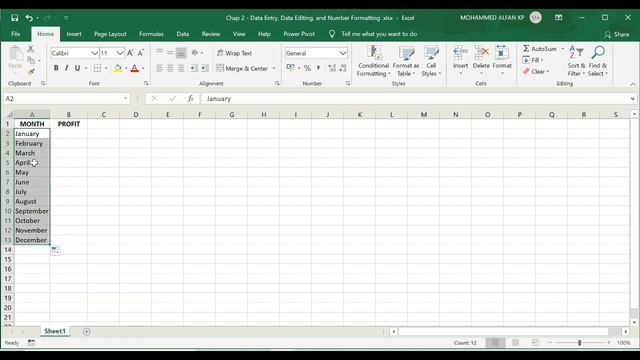Expand the Merge & Center dropdown arrow
Viewport: 640px width, 360px height.
(x=274, y=68)
